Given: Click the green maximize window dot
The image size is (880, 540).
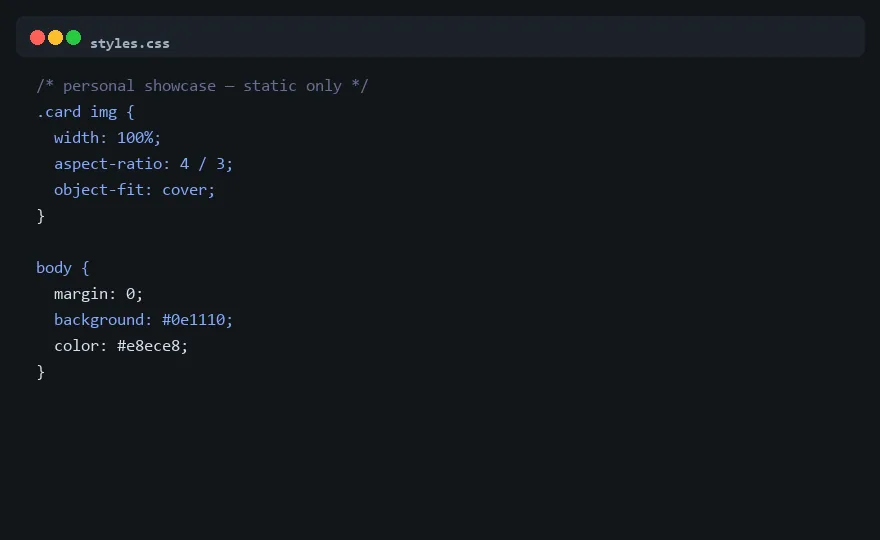Looking at the screenshot, I should click(74, 38).
